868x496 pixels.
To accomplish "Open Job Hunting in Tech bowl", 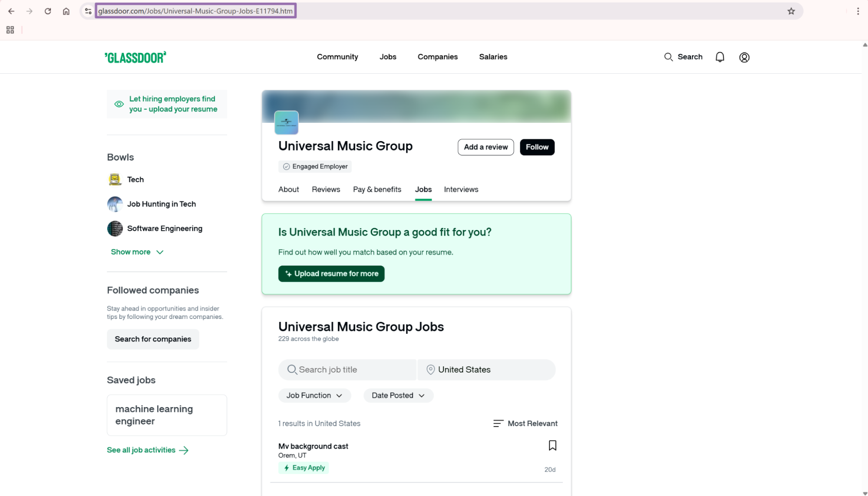I will click(x=162, y=204).
